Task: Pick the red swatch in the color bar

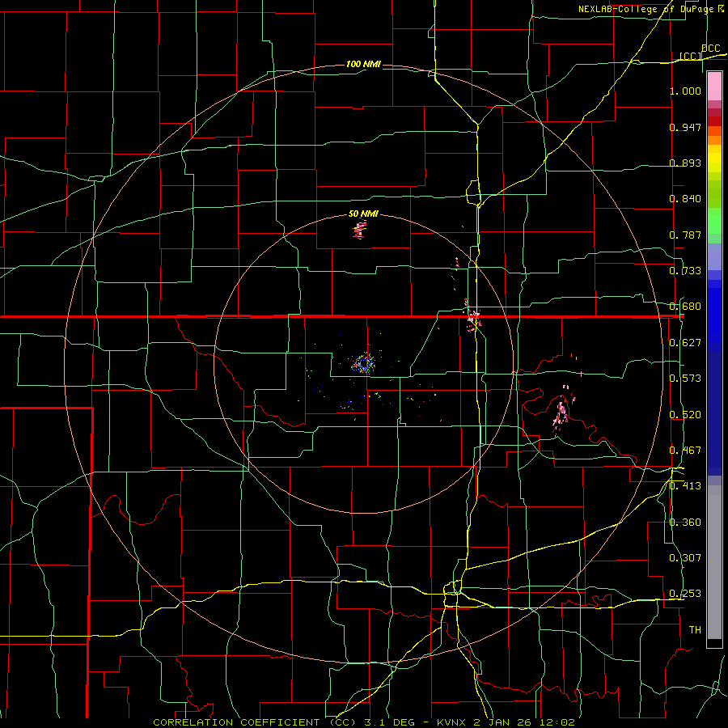Action: (x=714, y=121)
